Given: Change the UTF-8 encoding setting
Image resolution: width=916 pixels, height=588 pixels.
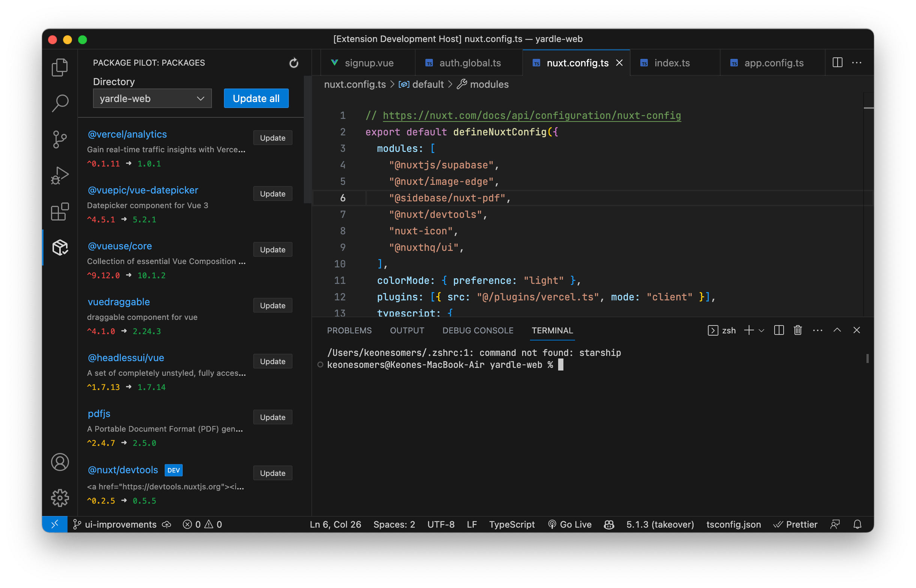Looking at the screenshot, I should click(x=441, y=525).
